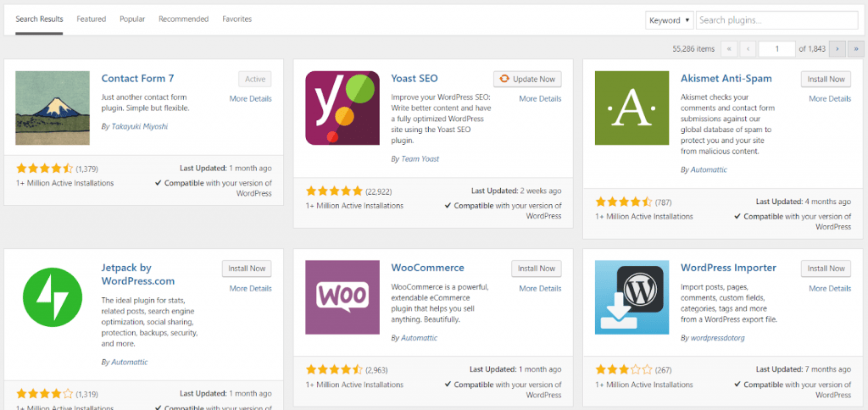Click the current page number field

(x=777, y=49)
